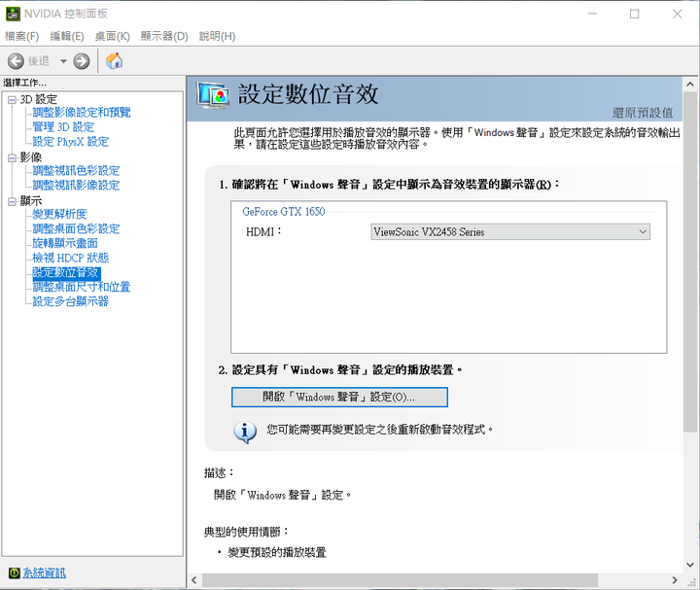Select 變更解析度 in the tree
The width and height of the screenshot is (700, 590).
tap(59, 214)
